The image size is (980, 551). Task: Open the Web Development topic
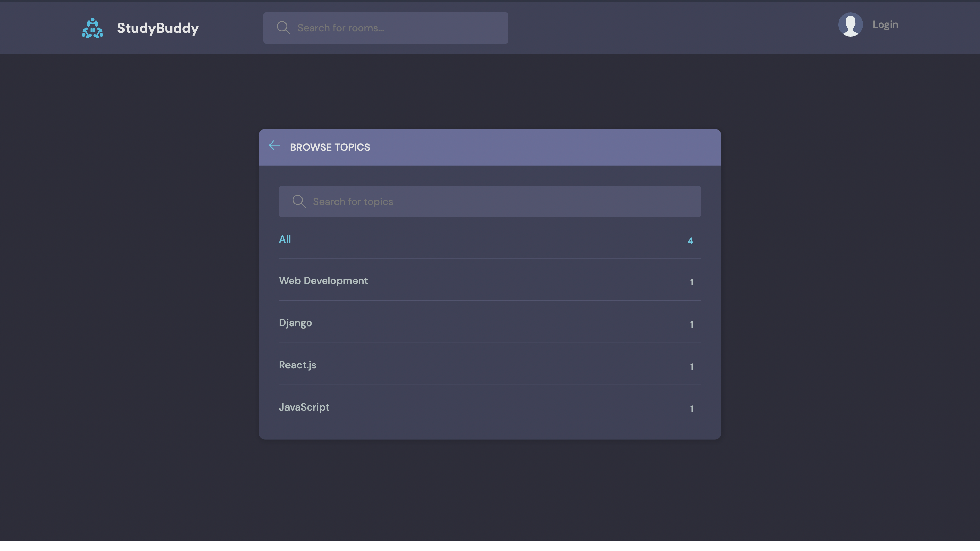pyautogui.click(x=323, y=280)
